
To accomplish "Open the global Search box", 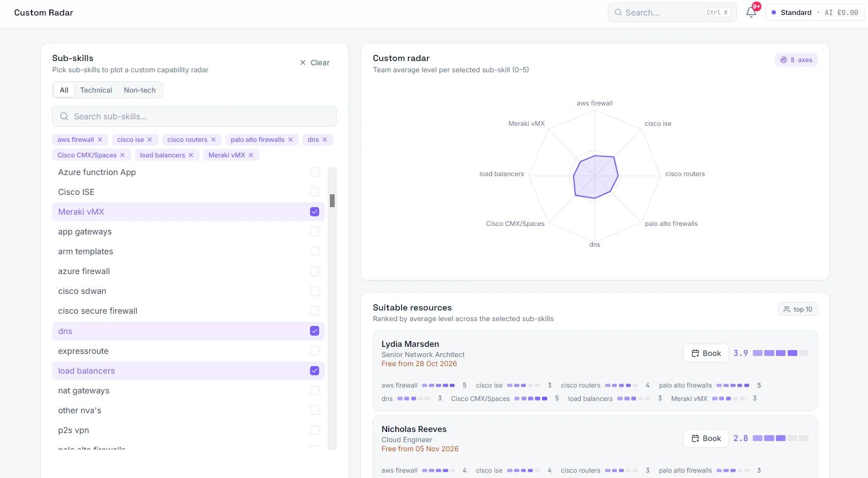I will click(672, 12).
